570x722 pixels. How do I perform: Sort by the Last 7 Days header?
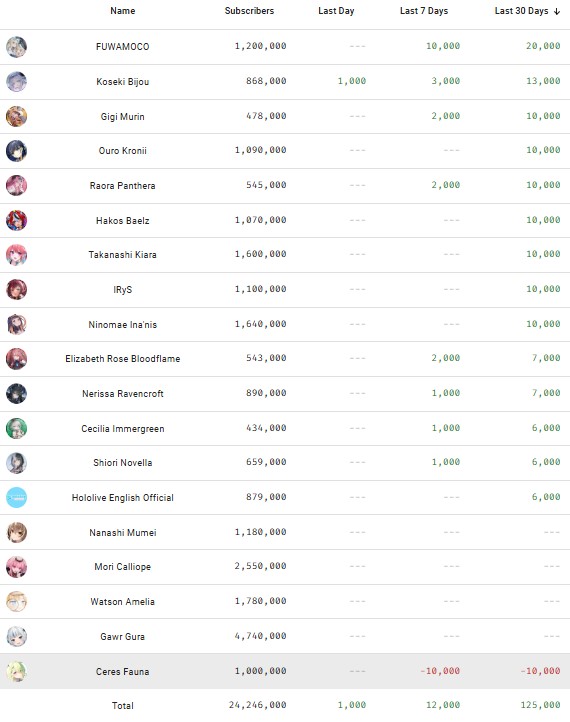click(x=424, y=11)
